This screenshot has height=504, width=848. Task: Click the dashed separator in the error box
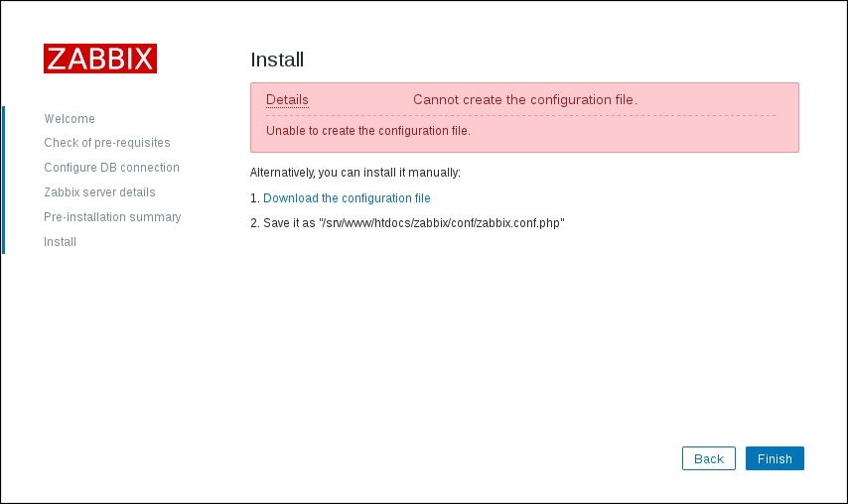520,116
